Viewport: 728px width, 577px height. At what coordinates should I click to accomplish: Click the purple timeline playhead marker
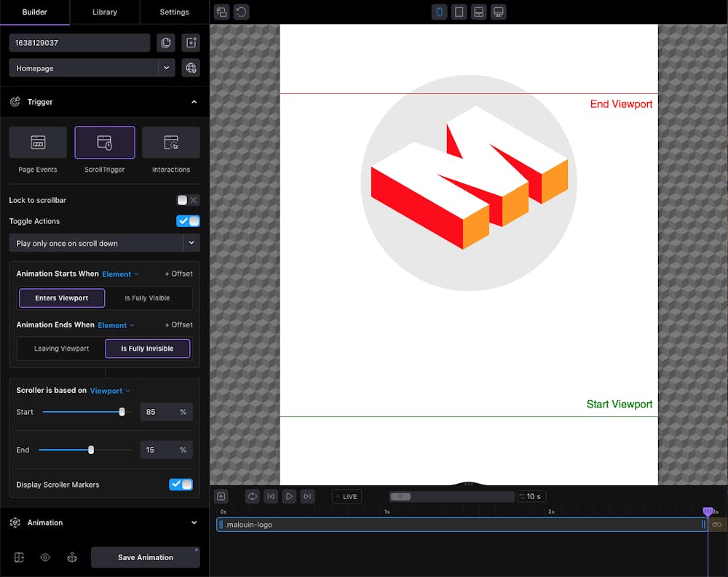point(708,512)
